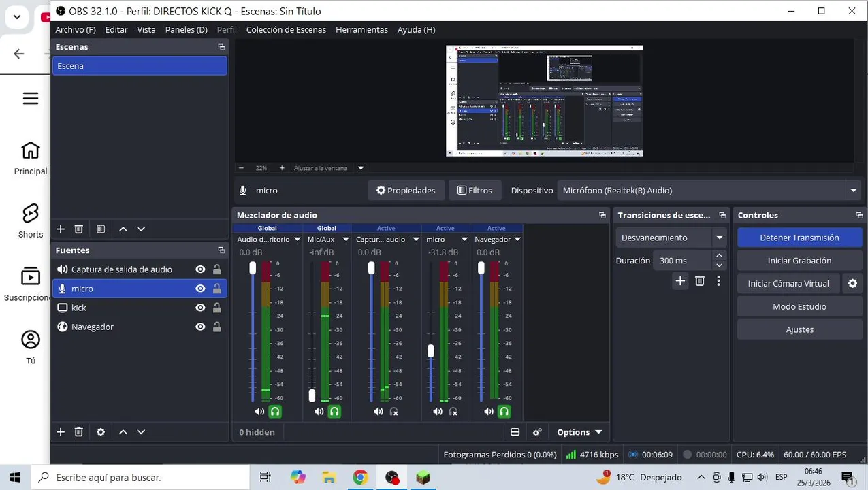
Task: Open Ajustes from the Controles panel
Action: [x=799, y=329]
